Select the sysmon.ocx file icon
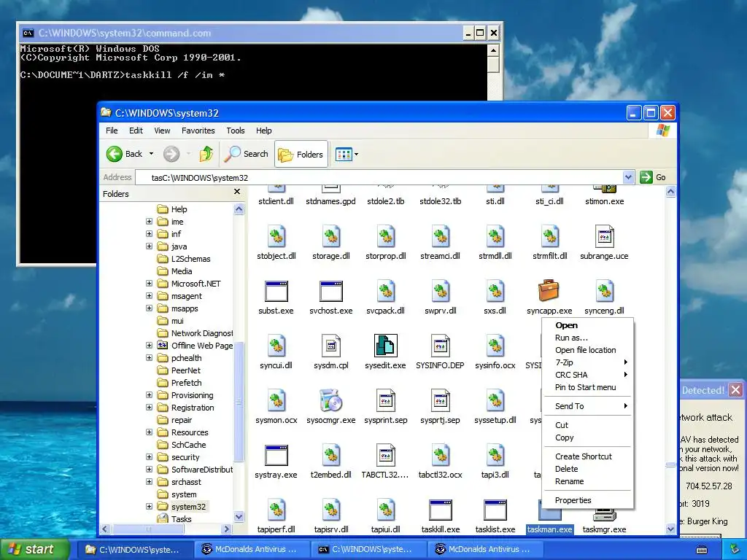This screenshot has height=560, width=747. point(276,400)
